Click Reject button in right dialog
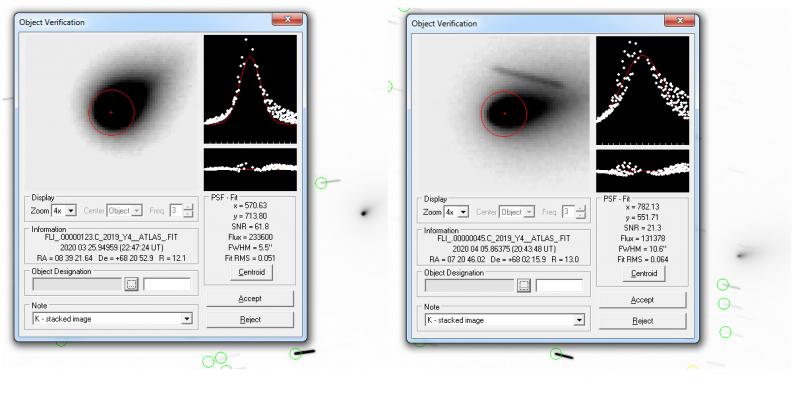 point(642,321)
